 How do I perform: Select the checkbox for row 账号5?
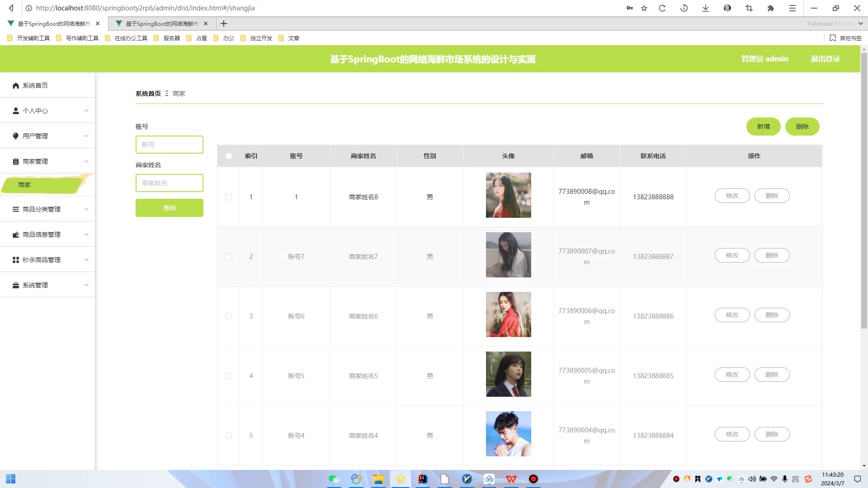pyautogui.click(x=229, y=376)
